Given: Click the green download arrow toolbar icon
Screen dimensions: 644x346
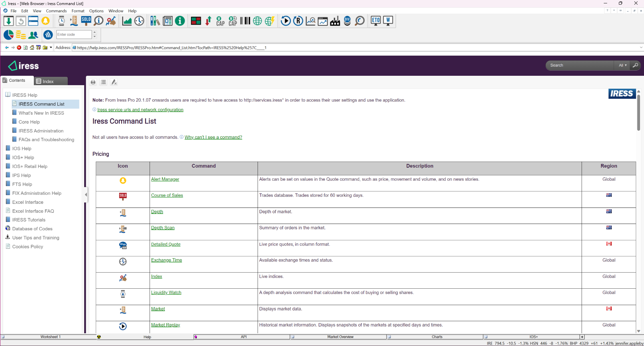Looking at the screenshot, I should 8,21.
